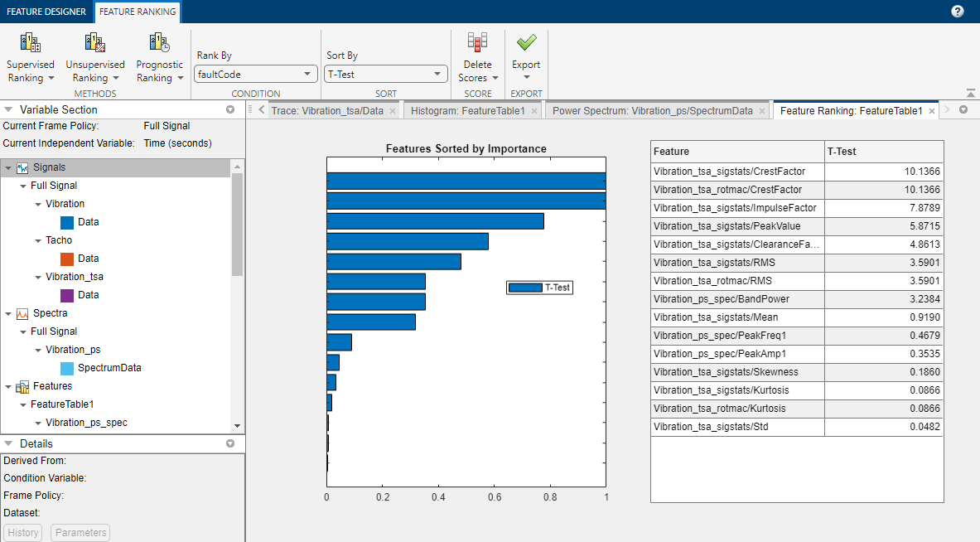Click the Delete Scores icon

pyautogui.click(x=477, y=43)
